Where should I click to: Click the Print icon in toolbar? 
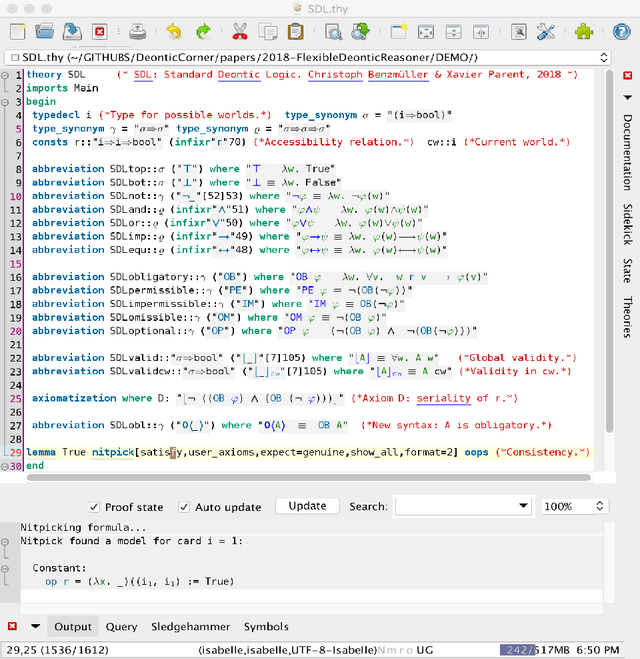[137, 32]
